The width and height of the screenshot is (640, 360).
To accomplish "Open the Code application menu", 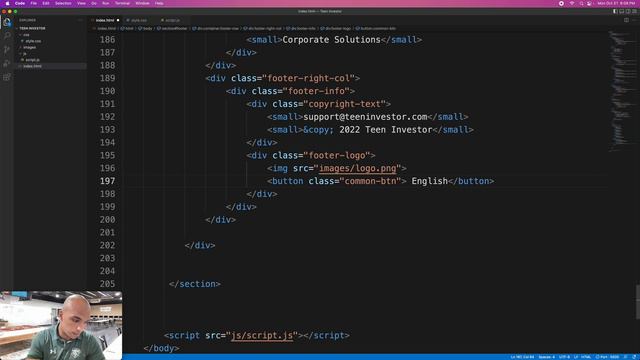I will [20, 3].
